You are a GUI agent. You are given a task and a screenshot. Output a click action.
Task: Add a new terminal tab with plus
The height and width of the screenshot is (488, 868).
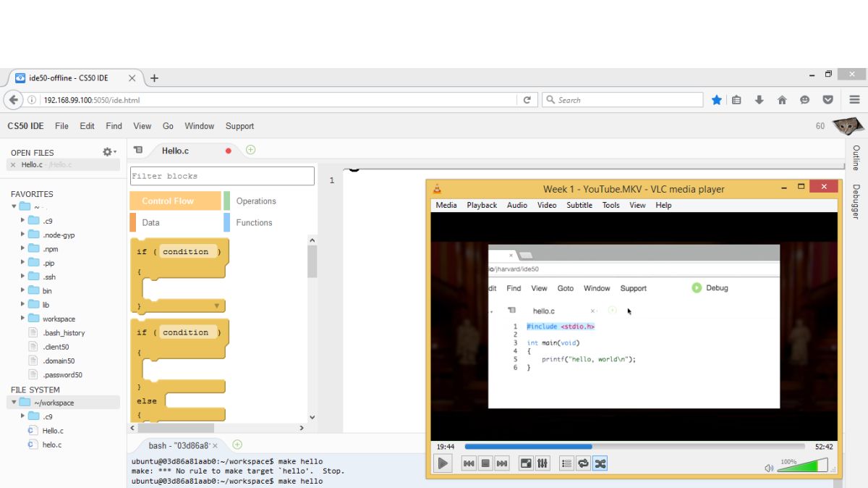coord(237,445)
